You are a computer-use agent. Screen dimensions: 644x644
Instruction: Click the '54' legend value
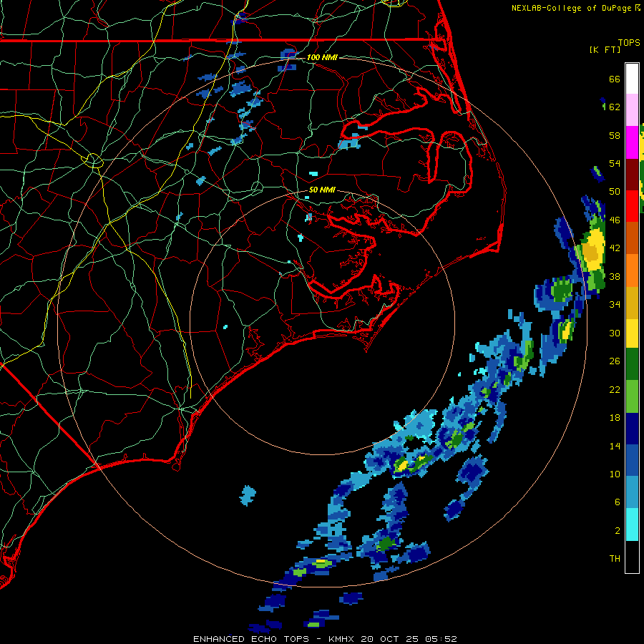pyautogui.click(x=615, y=163)
